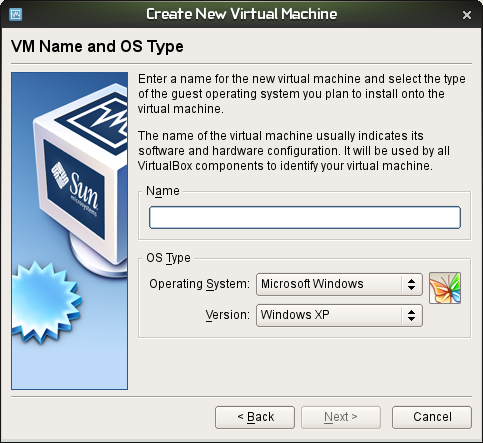Open the Version dropdown showing Windows XP
The height and width of the screenshot is (443, 483).
[339, 315]
